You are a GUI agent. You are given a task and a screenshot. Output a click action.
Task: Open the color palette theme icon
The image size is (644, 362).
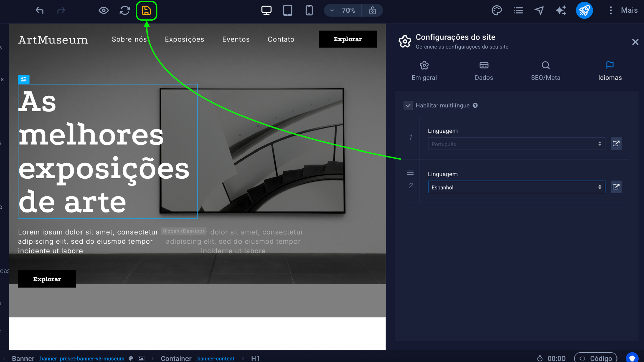[x=497, y=10]
